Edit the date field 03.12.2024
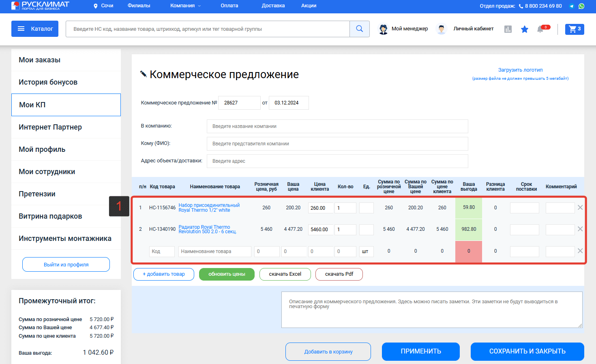Screen dimensions: 596x364 pos(289,103)
